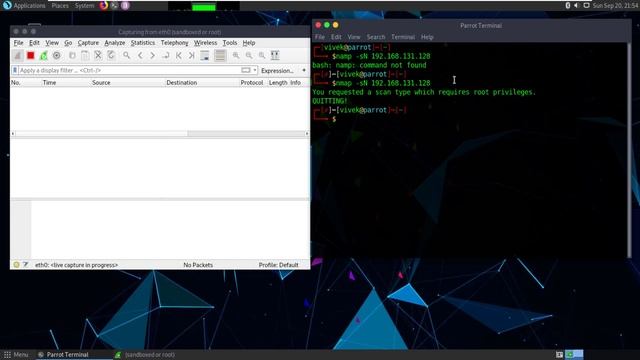Open Parrot Terminal Search menu
Screen dimensions: 640x360
[x=376, y=37]
